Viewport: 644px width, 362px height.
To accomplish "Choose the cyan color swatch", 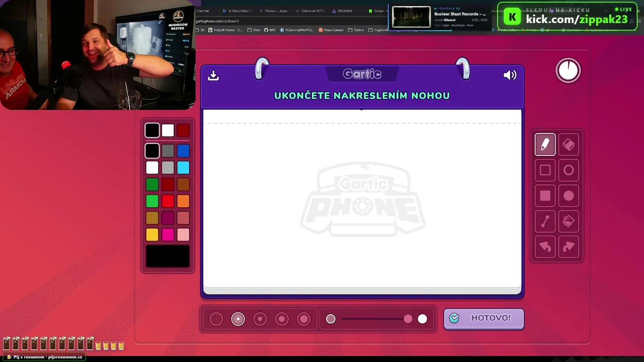I will point(183,167).
